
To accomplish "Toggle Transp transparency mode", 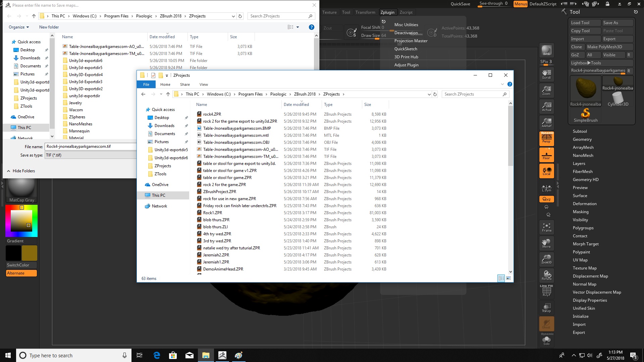I will coord(546,307).
